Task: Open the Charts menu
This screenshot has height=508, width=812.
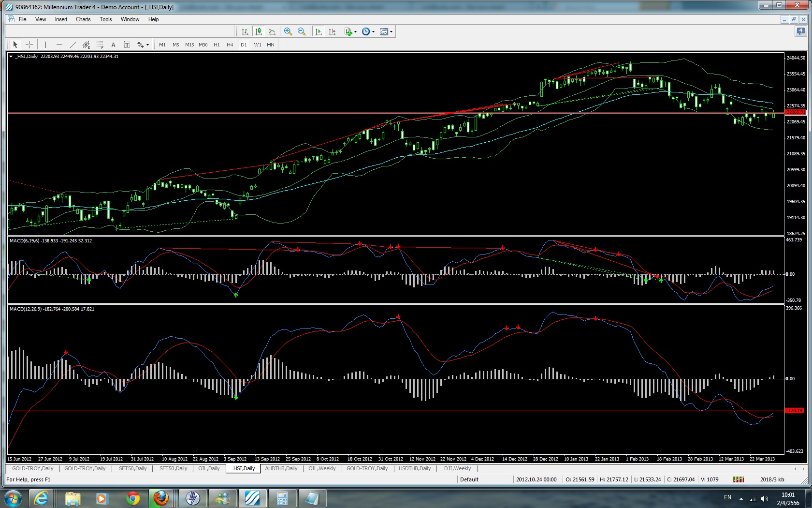Action: pos(83,19)
